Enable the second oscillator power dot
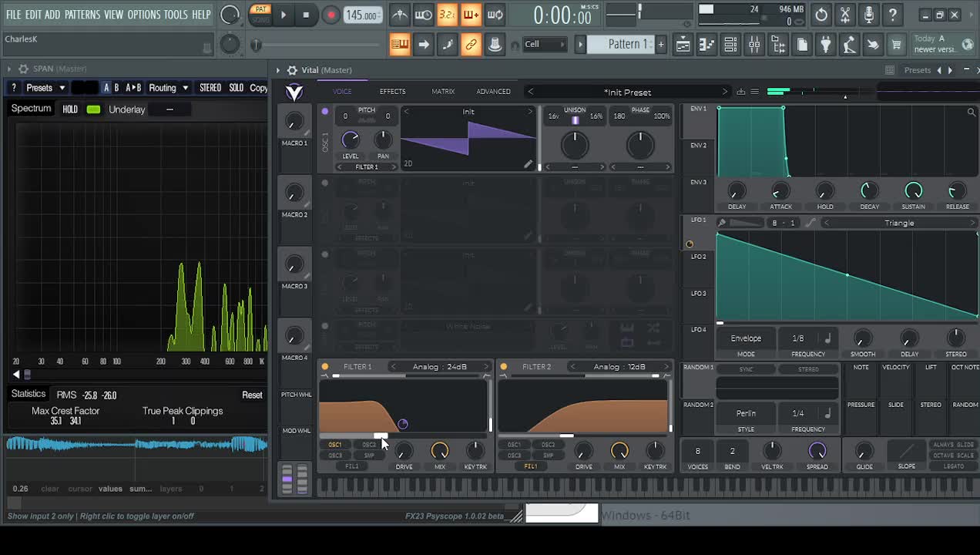 click(324, 183)
